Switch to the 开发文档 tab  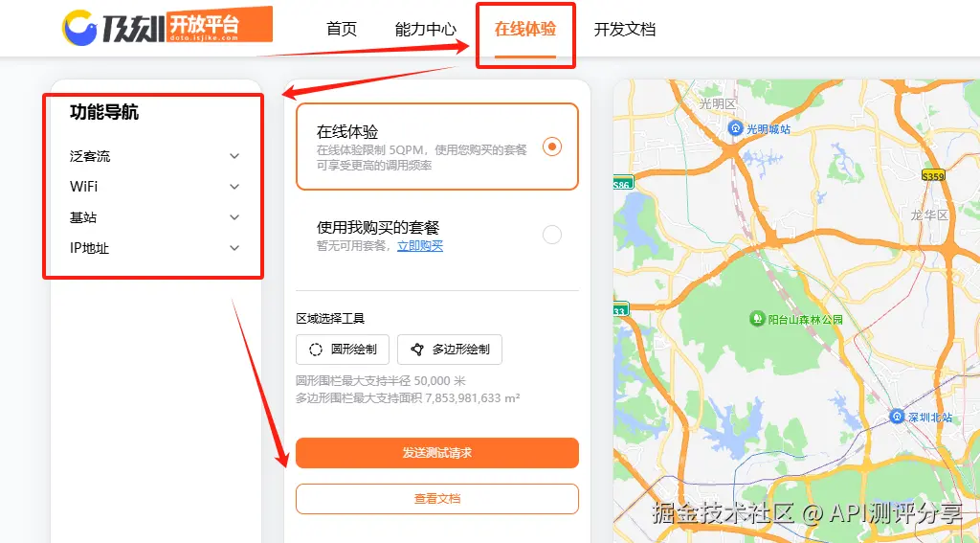coord(624,29)
